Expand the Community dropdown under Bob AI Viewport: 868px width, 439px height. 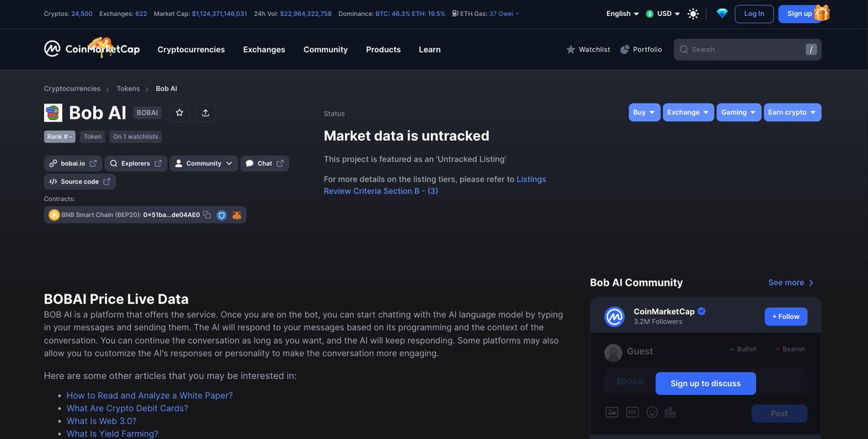pos(203,163)
